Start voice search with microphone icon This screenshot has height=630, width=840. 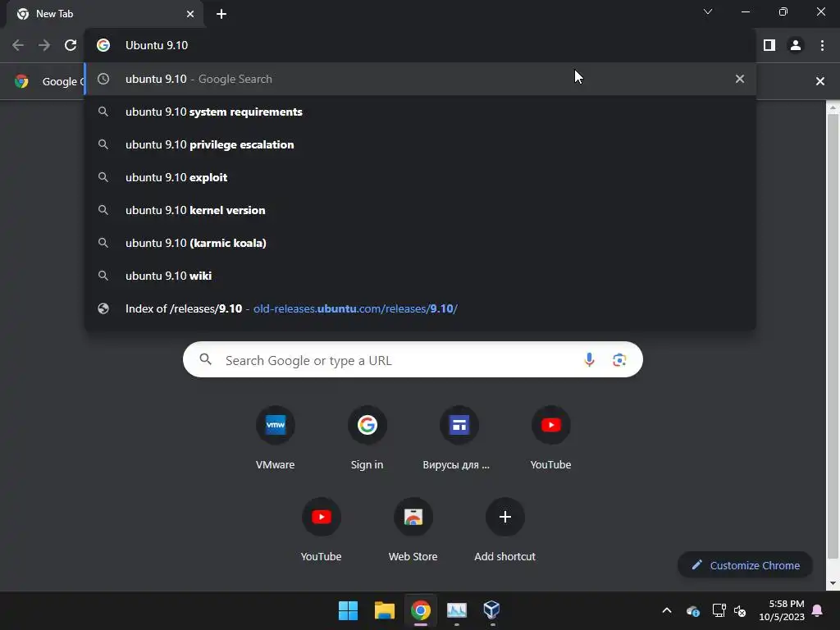click(589, 359)
